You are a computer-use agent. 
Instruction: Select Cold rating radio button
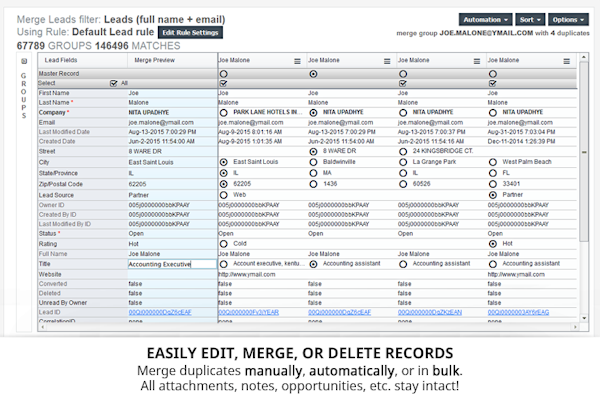pos(223,243)
